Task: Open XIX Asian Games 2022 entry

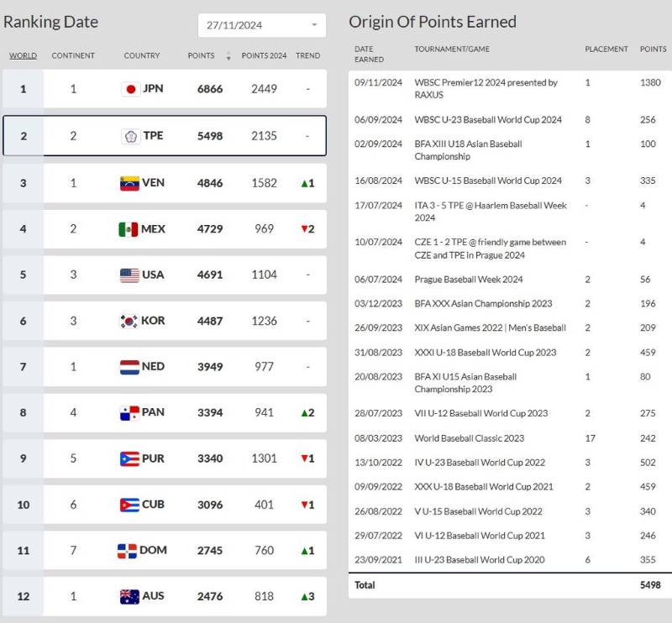Action: click(490, 328)
